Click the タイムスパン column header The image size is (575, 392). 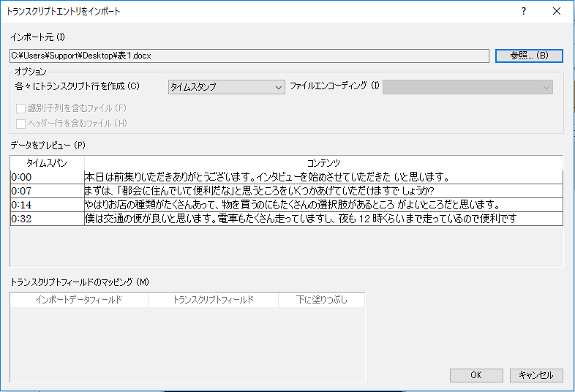coord(48,162)
